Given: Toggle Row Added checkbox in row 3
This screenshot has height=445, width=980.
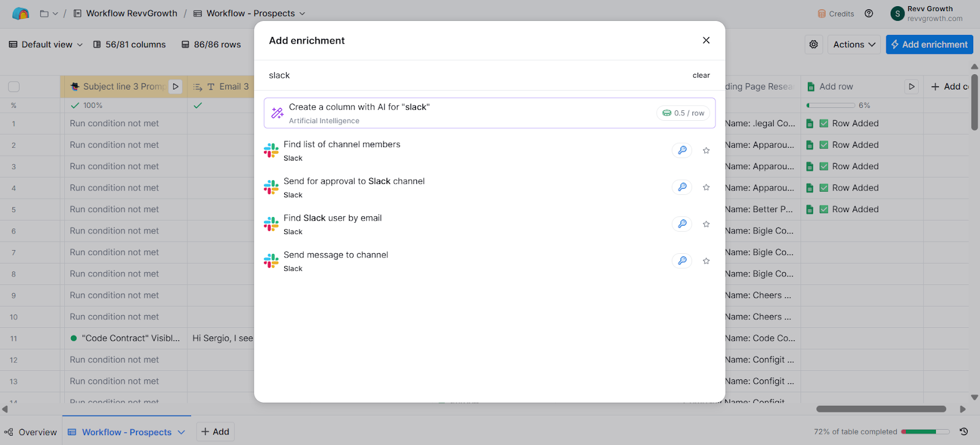Looking at the screenshot, I should pyautogui.click(x=824, y=166).
